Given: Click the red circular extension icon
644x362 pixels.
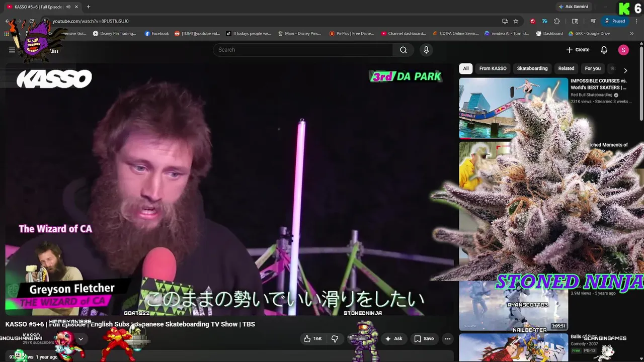Looking at the screenshot, I should point(532,21).
